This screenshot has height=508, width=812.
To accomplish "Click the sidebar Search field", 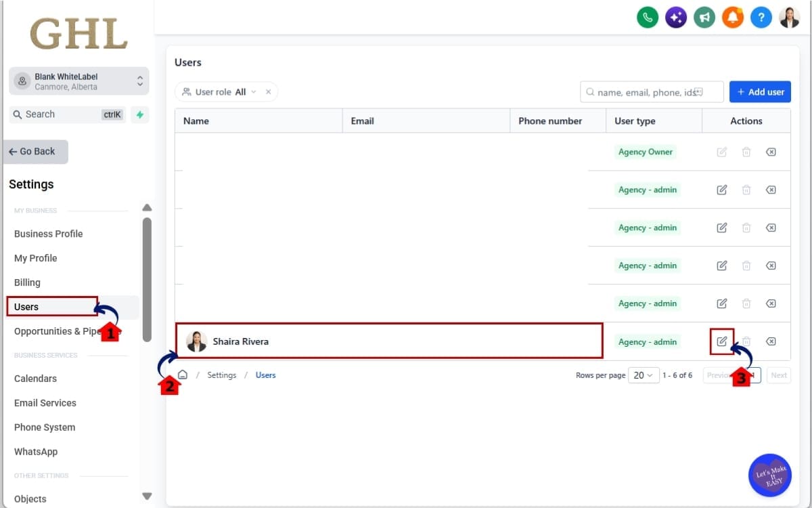I will tap(67, 114).
